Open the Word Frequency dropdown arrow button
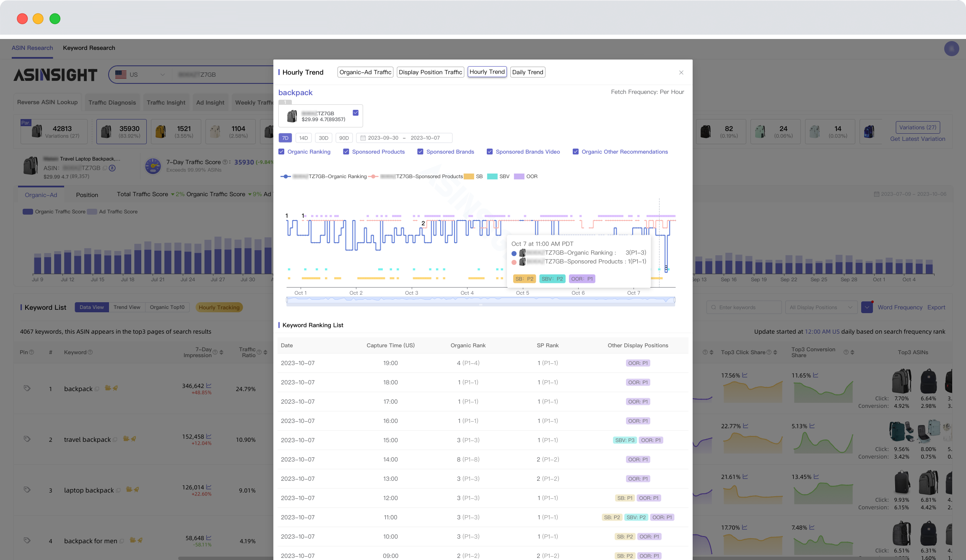The height and width of the screenshot is (560, 966). pos(867,307)
